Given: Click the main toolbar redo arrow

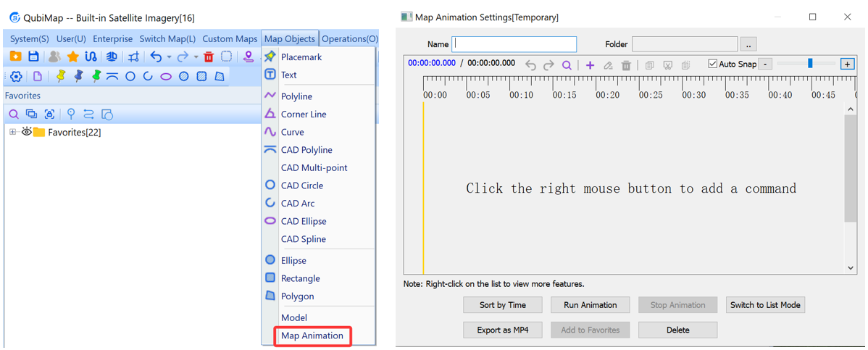Looking at the screenshot, I should click(x=183, y=57).
